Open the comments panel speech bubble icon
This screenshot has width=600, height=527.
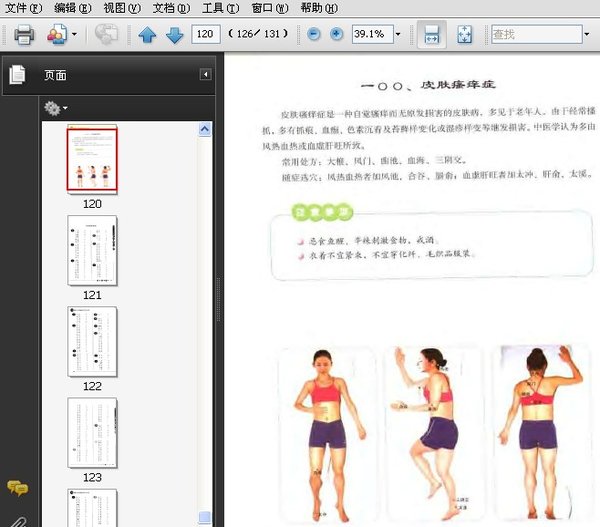click(x=18, y=488)
